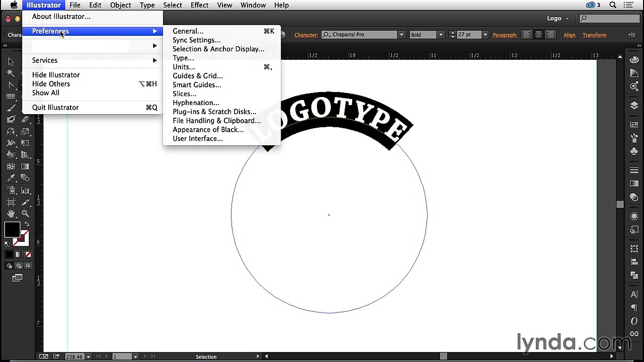Select the Mesh tool
The image size is (644, 362).
11,166
